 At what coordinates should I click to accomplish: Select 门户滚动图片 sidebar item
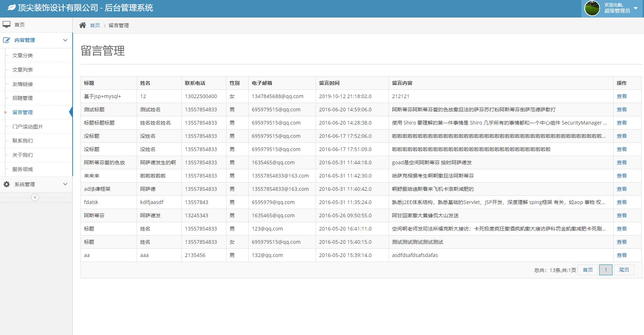point(28,127)
